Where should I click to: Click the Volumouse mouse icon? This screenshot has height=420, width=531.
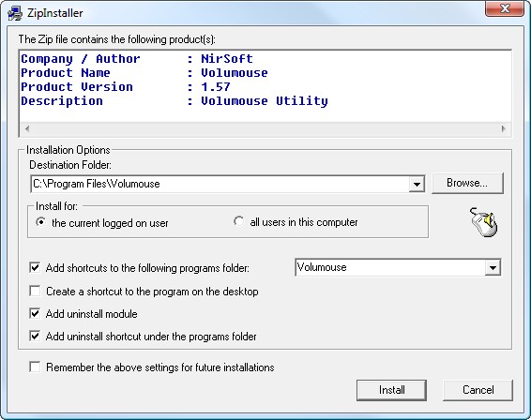pos(483,222)
